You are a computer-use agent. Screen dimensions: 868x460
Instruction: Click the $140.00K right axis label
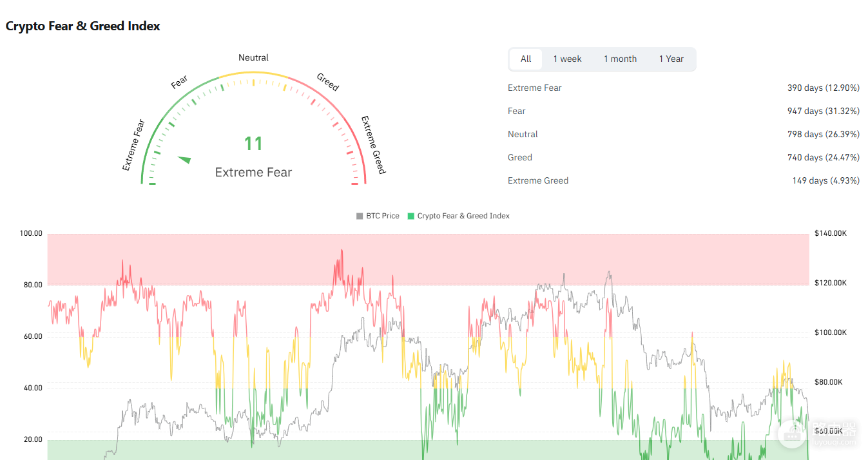[831, 233]
